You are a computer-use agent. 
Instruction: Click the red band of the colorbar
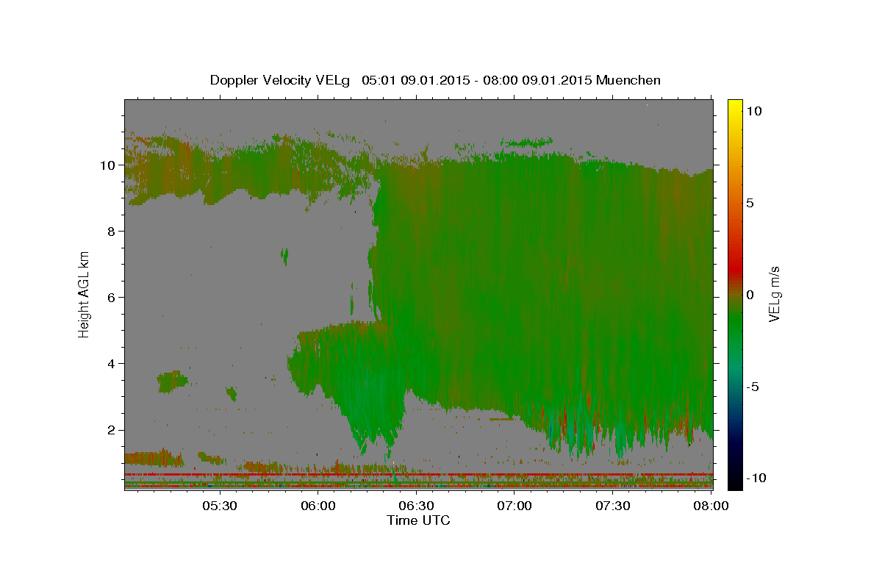pyautogui.click(x=734, y=270)
